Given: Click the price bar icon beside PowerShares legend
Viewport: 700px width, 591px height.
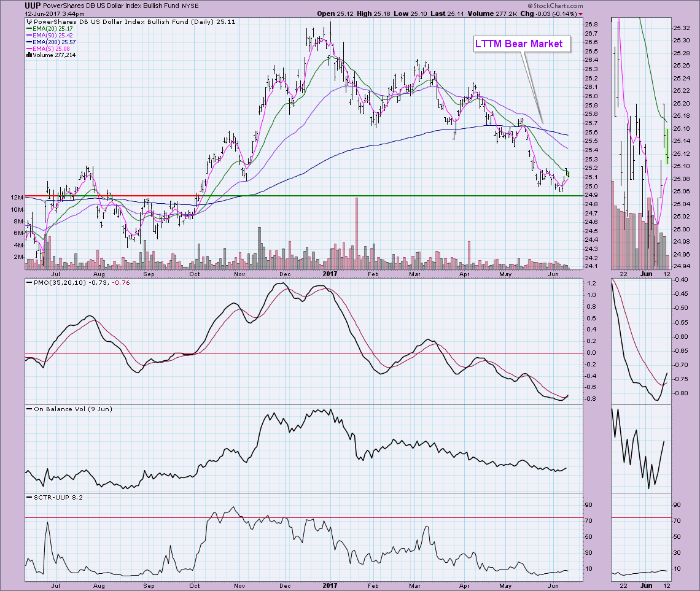Looking at the screenshot, I should [28, 21].
